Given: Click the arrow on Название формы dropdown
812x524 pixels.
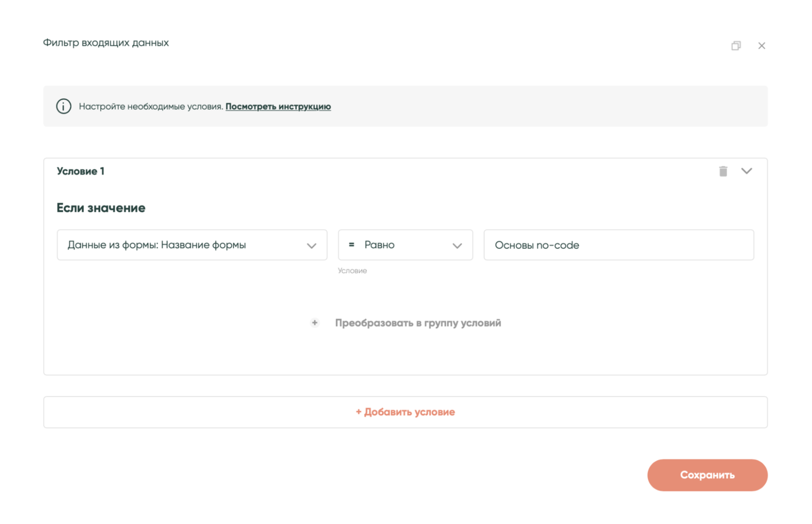Looking at the screenshot, I should click(311, 246).
